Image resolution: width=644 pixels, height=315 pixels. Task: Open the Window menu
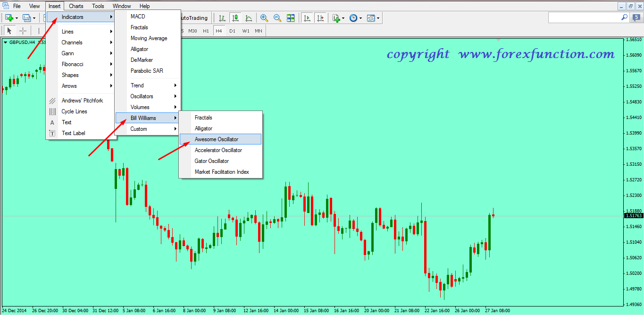pyautogui.click(x=122, y=6)
